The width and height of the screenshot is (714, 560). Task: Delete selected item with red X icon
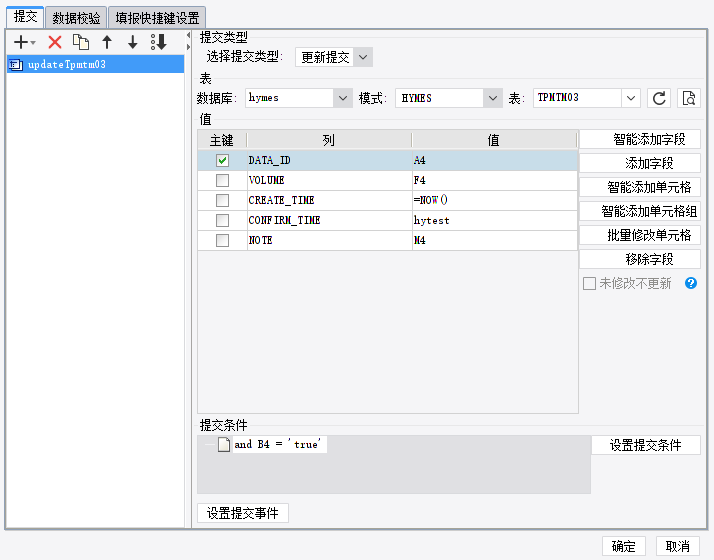coord(55,42)
